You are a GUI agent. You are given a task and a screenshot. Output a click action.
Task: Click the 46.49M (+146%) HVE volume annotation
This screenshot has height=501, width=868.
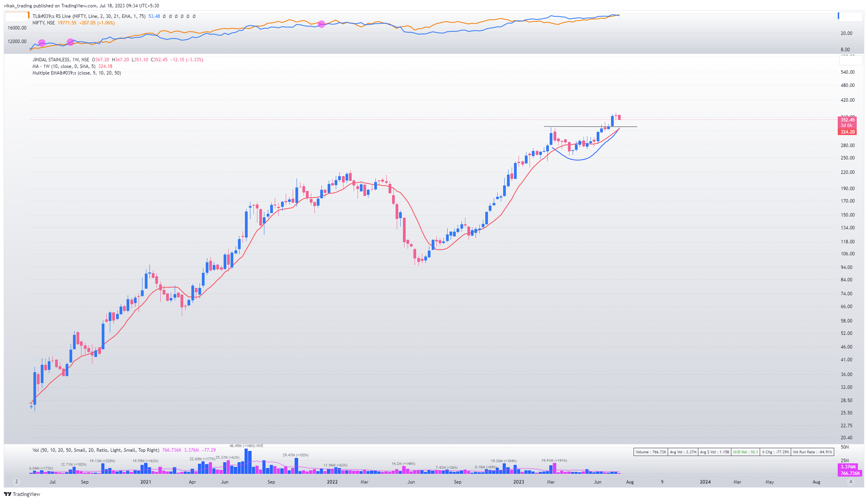click(246, 446)
